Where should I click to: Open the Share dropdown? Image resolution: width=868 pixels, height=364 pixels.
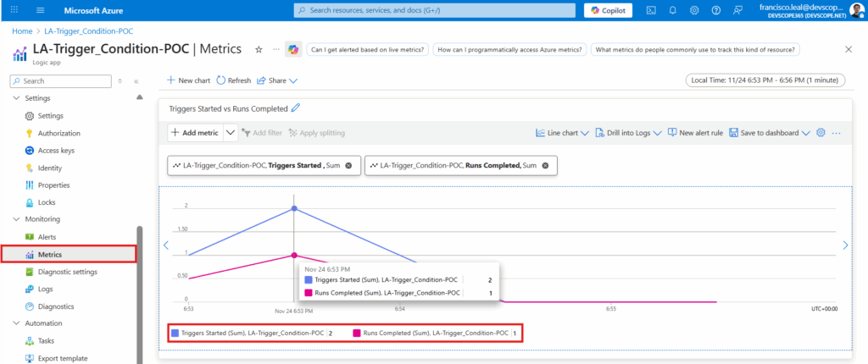pos(277,80)
